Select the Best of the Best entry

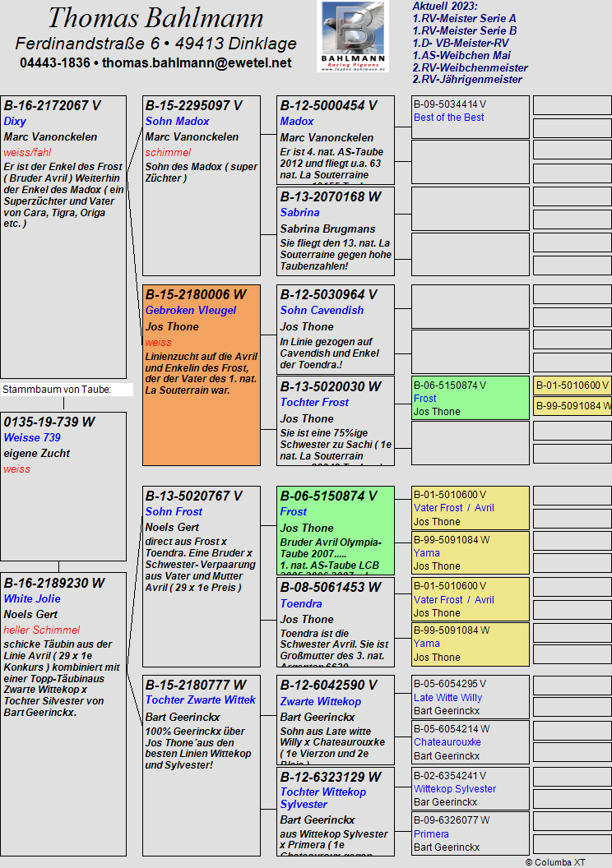[x=448, y=118]
